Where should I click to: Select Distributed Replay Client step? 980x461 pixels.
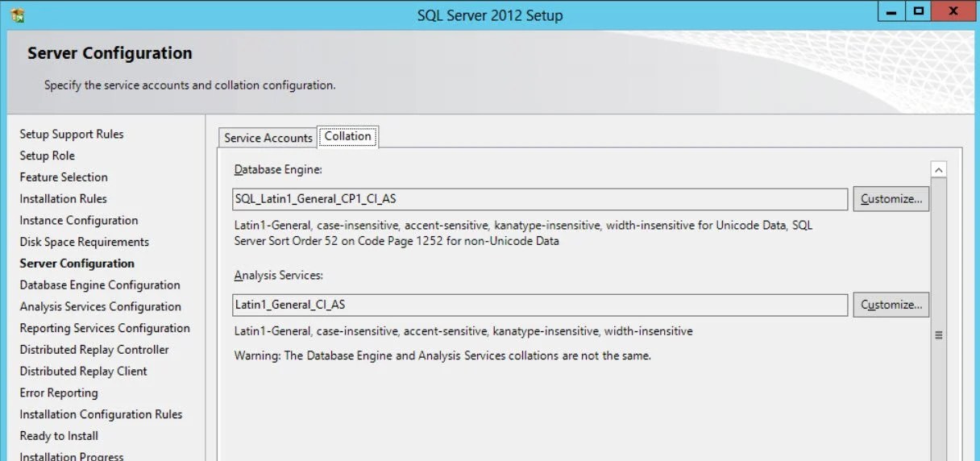coord(84,372)
